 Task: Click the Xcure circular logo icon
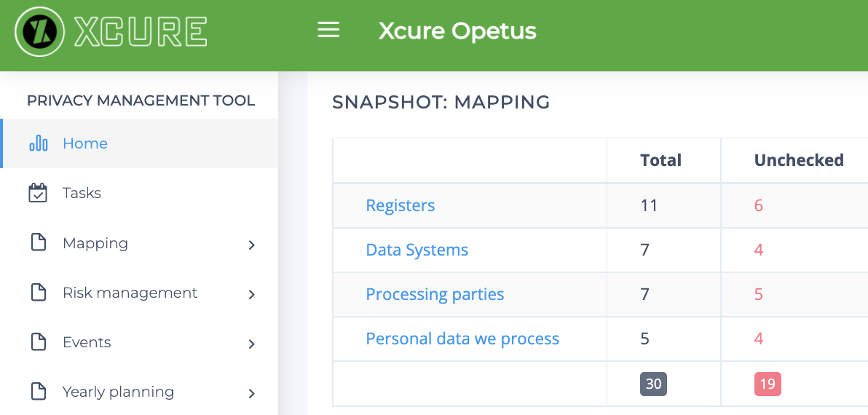[x=40, y=31]
